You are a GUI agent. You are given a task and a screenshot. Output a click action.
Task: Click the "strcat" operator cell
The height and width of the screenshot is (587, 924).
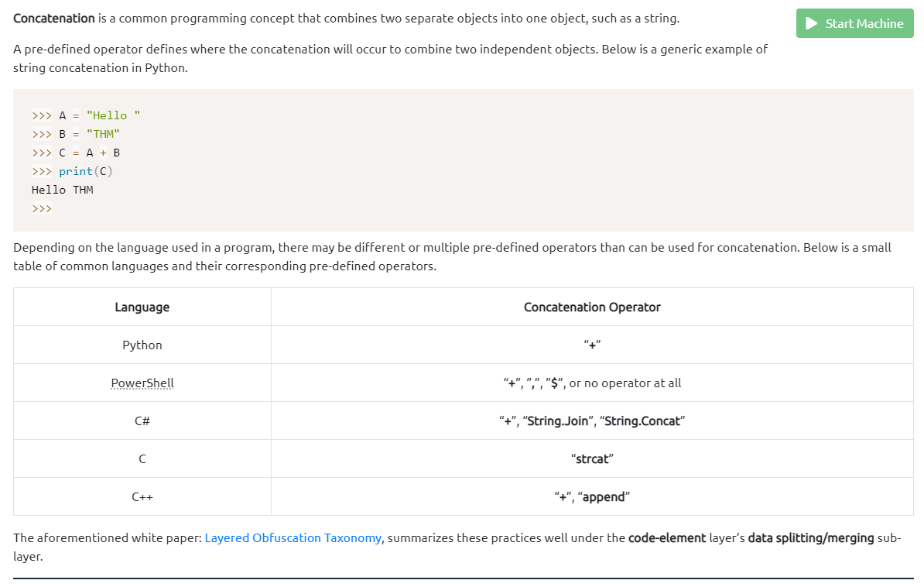592,458
